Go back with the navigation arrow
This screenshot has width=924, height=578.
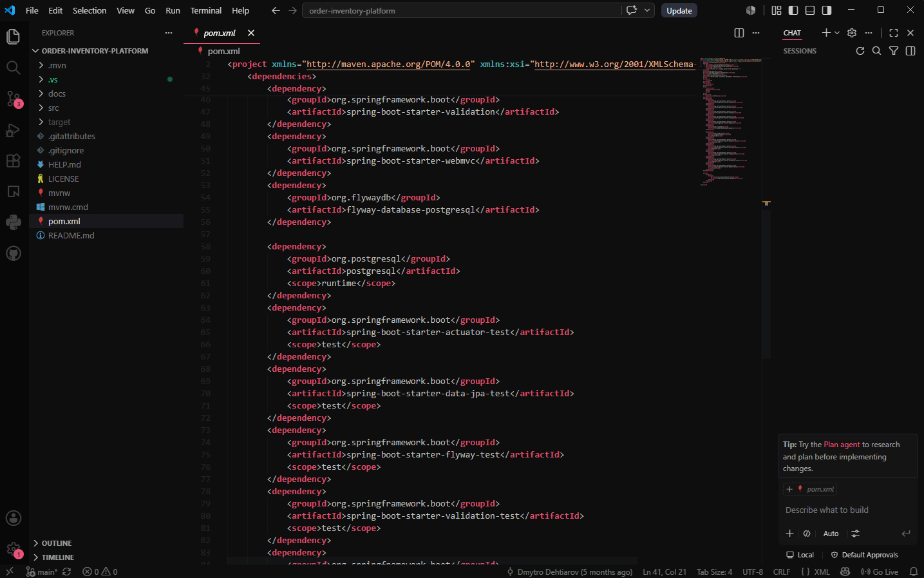point(276,10)
